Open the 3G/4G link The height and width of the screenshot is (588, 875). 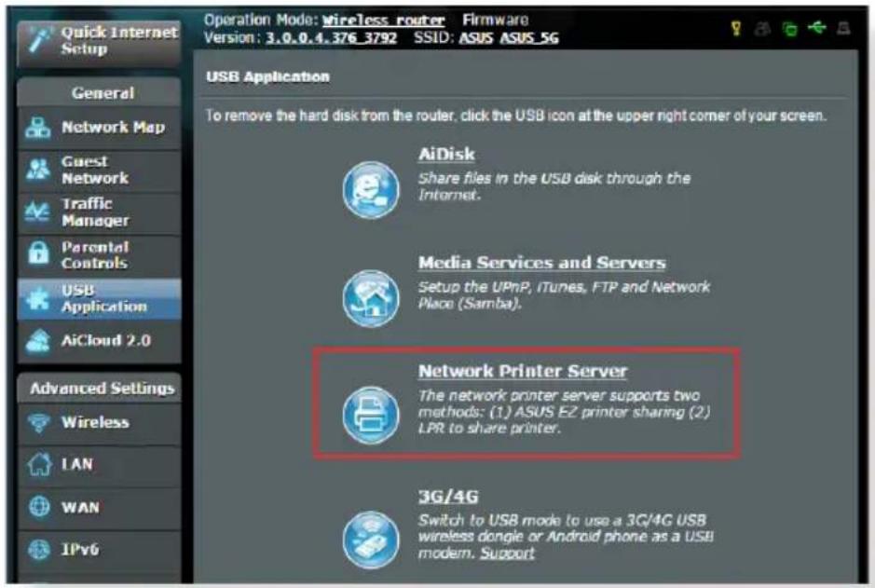point(448,497)
